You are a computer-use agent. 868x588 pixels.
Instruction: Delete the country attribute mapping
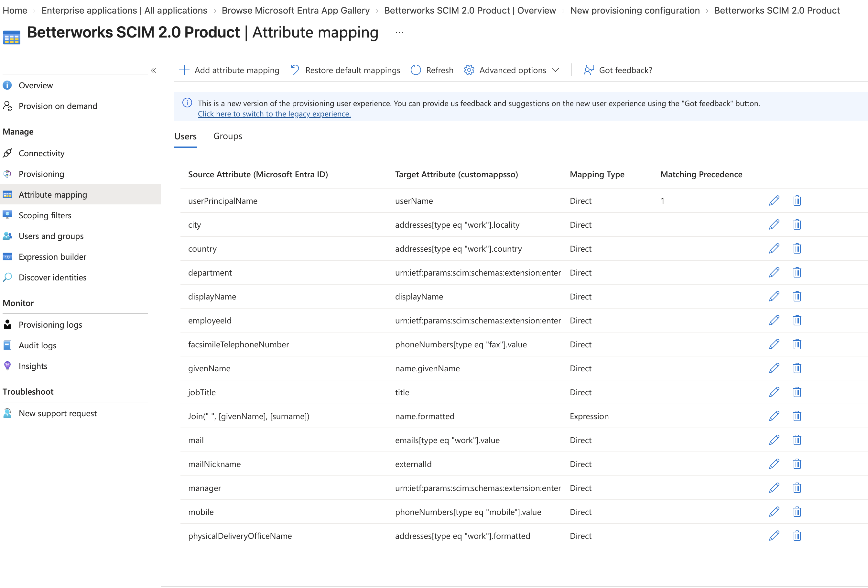pyautogui.click(x=797, y=248)
